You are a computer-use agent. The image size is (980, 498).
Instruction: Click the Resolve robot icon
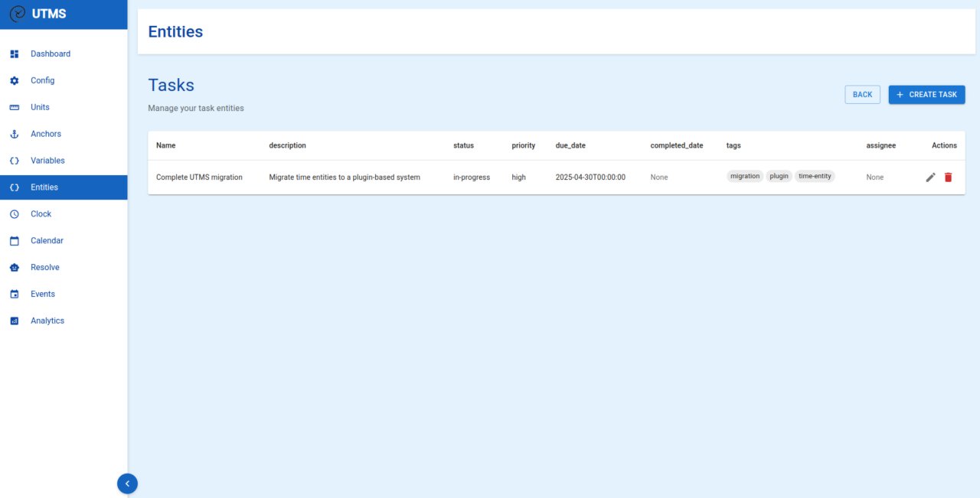[x=14, y=268]
